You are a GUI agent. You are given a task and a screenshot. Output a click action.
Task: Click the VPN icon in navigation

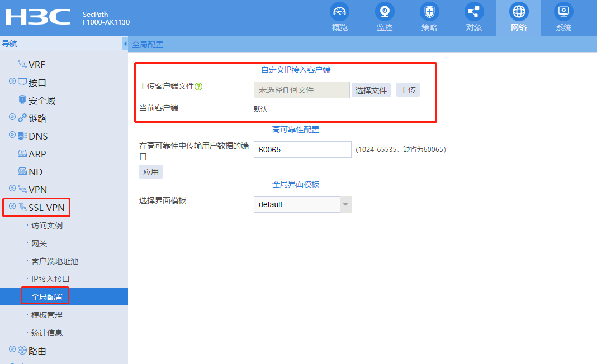point(22,189)
